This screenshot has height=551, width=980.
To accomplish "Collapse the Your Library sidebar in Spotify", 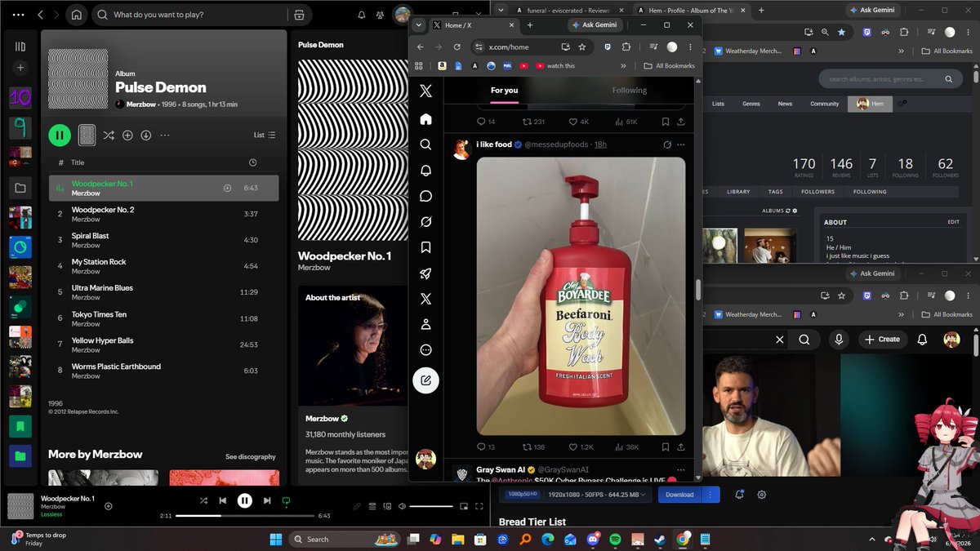I will (20, 47).
